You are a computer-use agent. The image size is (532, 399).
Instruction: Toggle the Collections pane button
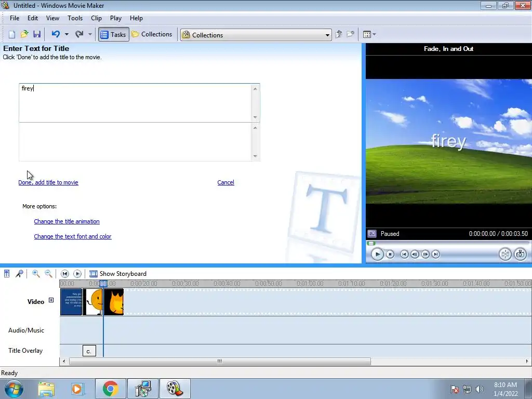point(152,34)
